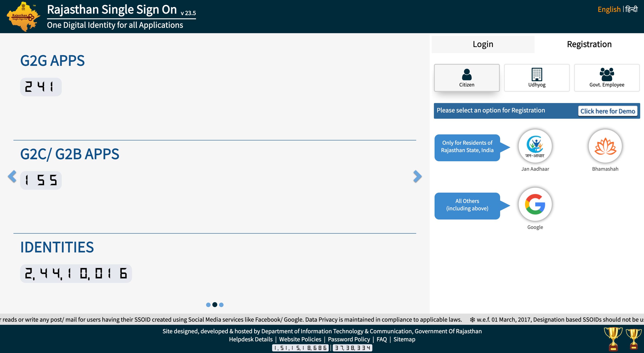Switch language to Hindi
The height and width of the screenshot is (353, 644).
click(x=631, y=9)
